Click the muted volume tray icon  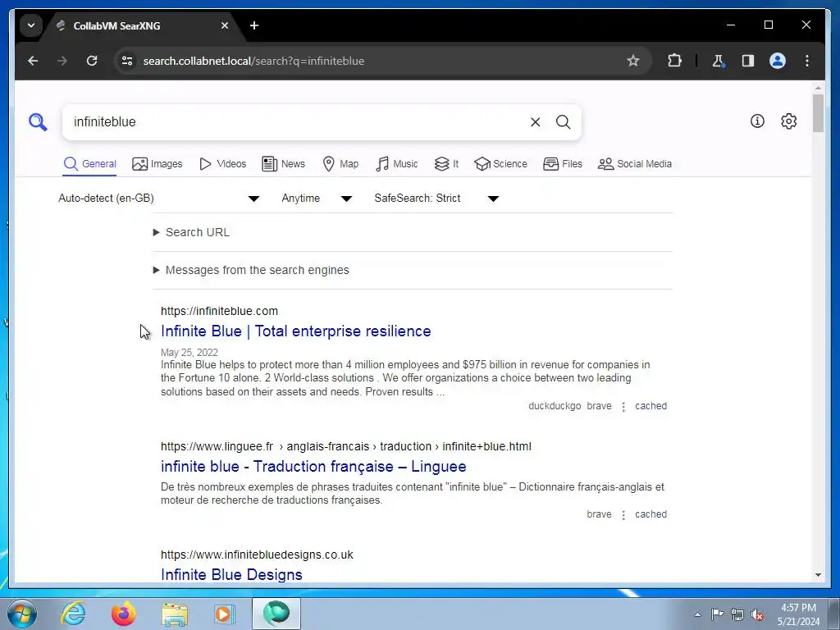(x=757, y=614)
